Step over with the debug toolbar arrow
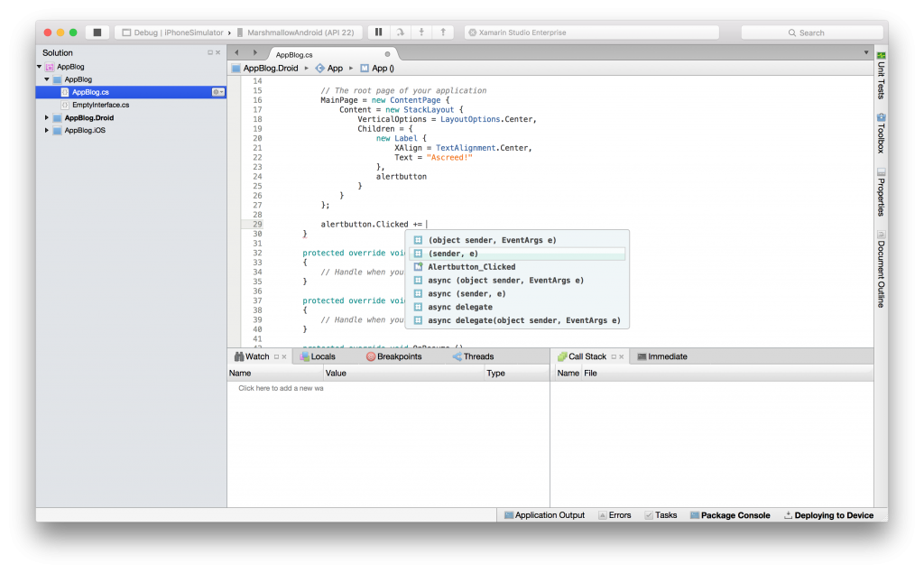 [400, 32]
